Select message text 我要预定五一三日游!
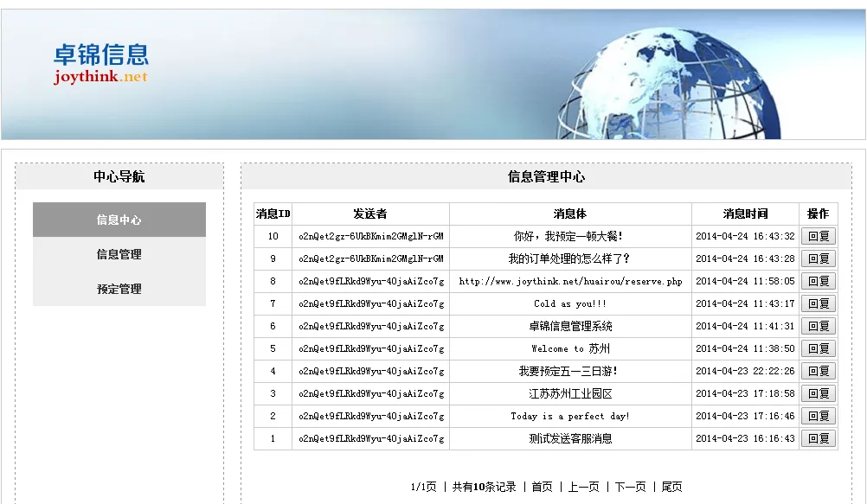This screenshot has height=504, width=867. tap(568, 372)
